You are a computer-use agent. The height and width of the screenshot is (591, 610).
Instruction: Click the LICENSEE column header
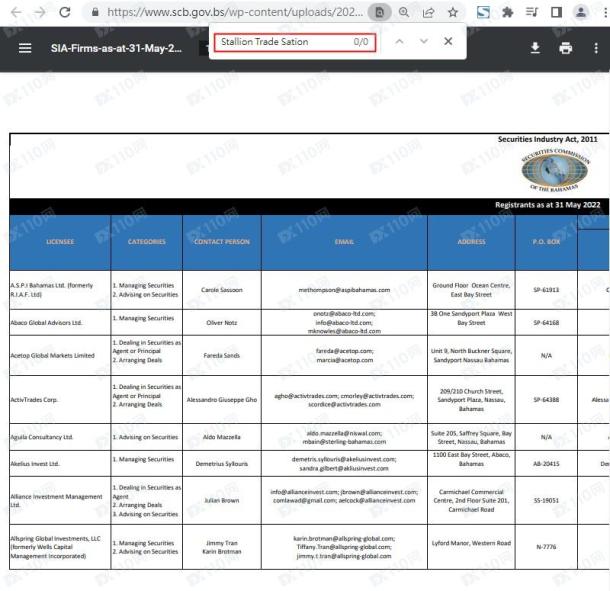tap(60, 242)
